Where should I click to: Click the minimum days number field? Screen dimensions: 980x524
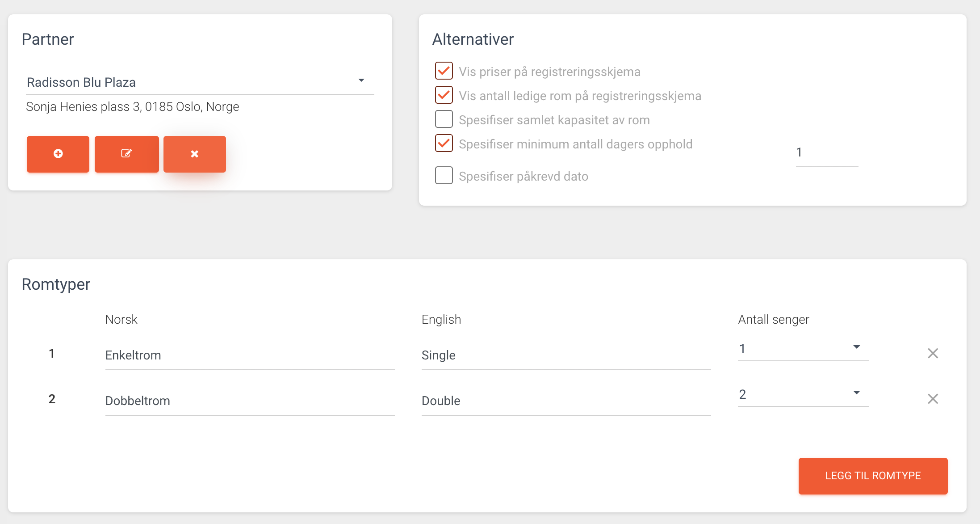point(827,153)
